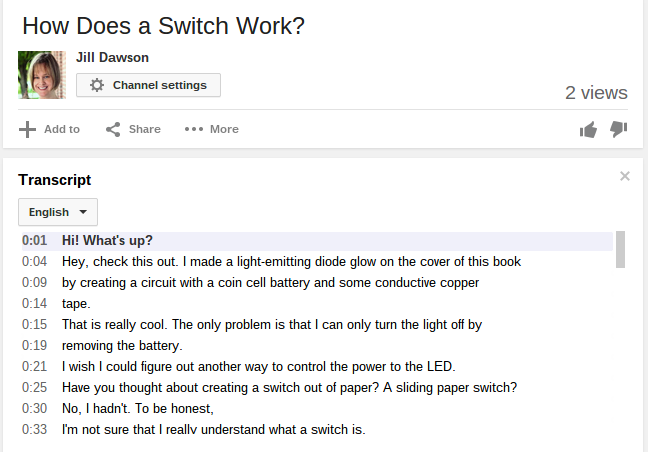Click the thumbs up like icon
The image size is (648, 452).
tap(588, 130)
